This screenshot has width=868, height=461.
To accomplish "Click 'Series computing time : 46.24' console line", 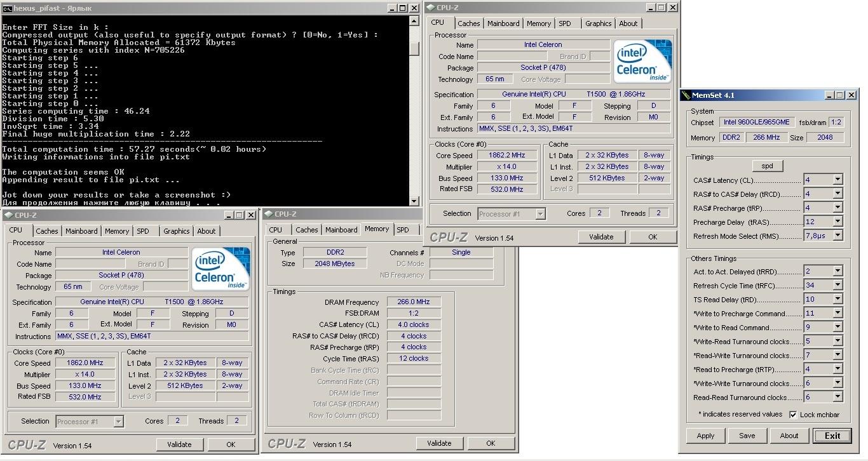I will coord(76,111).
